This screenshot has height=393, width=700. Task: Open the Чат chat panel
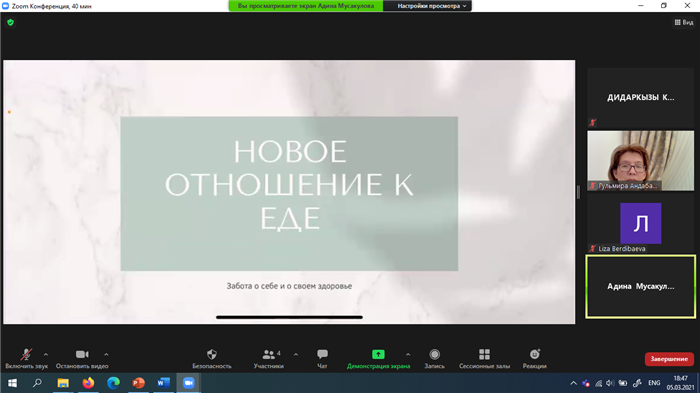pyautogui.click(x=322, y=359)
